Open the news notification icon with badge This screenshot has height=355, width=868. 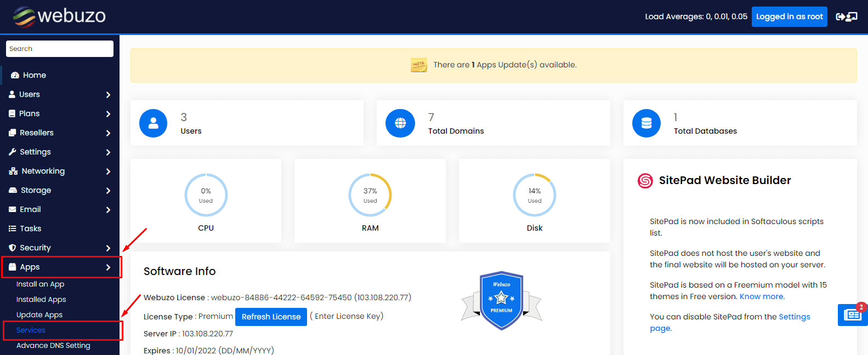tap(852, 315)
